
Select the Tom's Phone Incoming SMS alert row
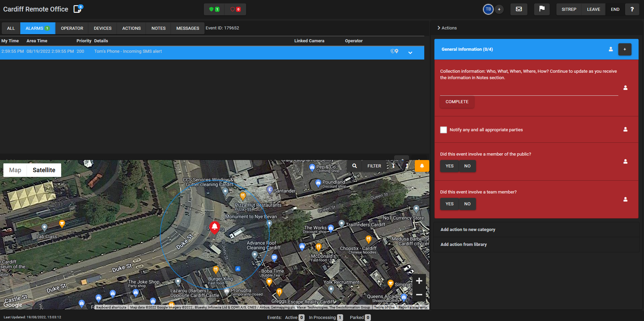pyautogui.click(x=212, y=52)
